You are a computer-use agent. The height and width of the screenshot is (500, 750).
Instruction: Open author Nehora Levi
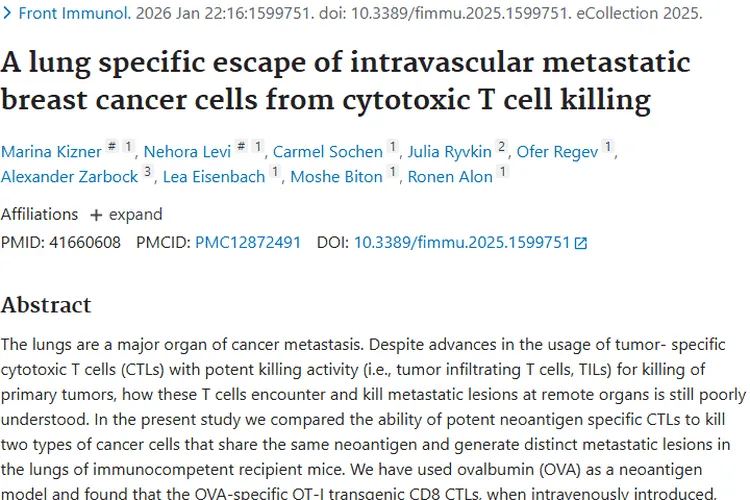tap(183, 152)
